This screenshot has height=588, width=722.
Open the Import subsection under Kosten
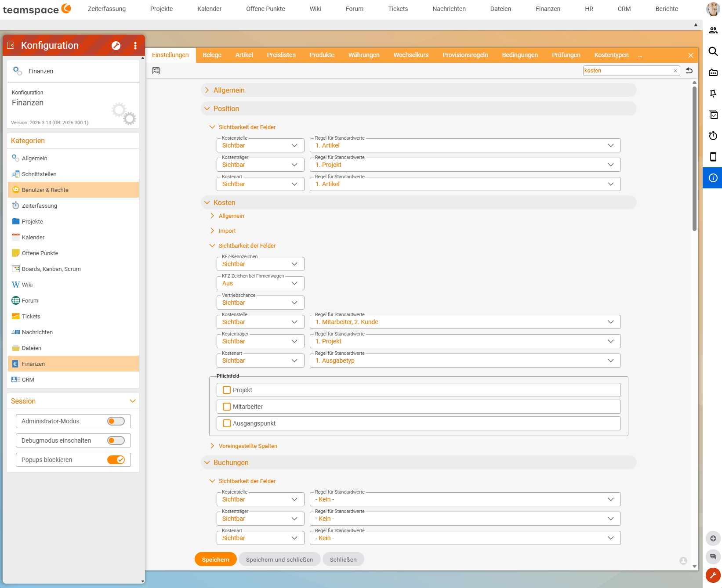pos(223,231)
